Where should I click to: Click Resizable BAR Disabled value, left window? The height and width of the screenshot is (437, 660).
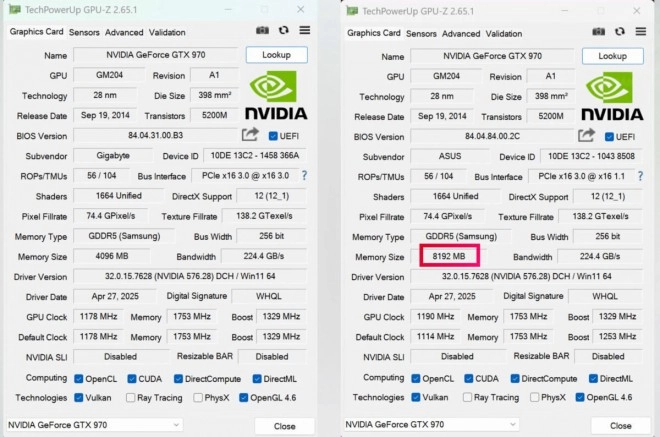pyautogui.click(x=272, y=357)
